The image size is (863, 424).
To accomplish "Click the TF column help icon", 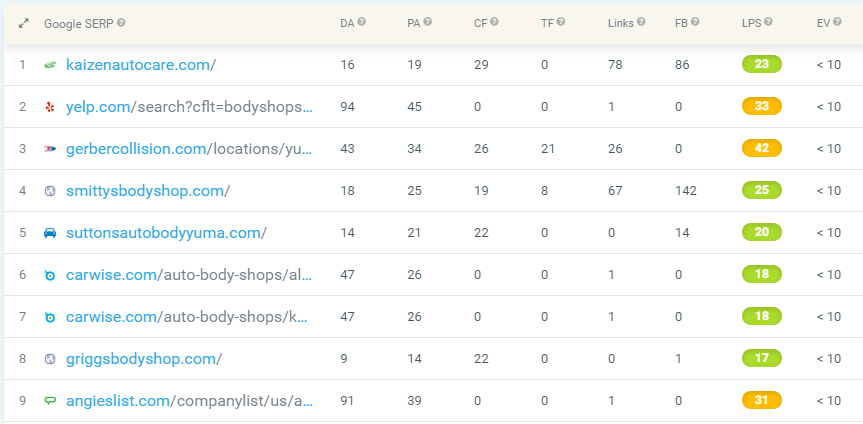I will 561,22.
